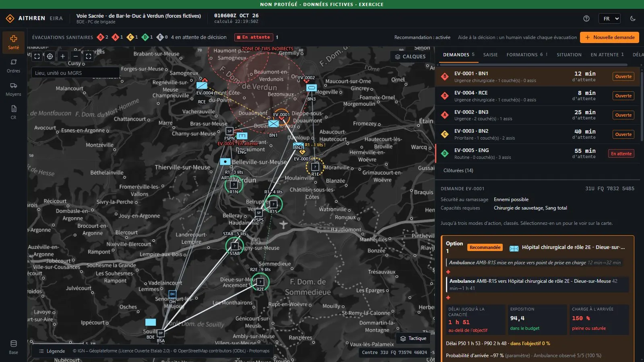Click the Ouverte status on EV-0003 · BN2
The width and height of the screenshot is (644, 362).
click(x=623, y=134)
